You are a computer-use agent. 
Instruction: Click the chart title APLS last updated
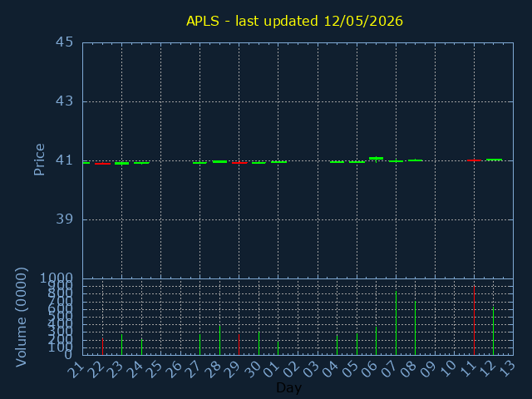[294, 21]
